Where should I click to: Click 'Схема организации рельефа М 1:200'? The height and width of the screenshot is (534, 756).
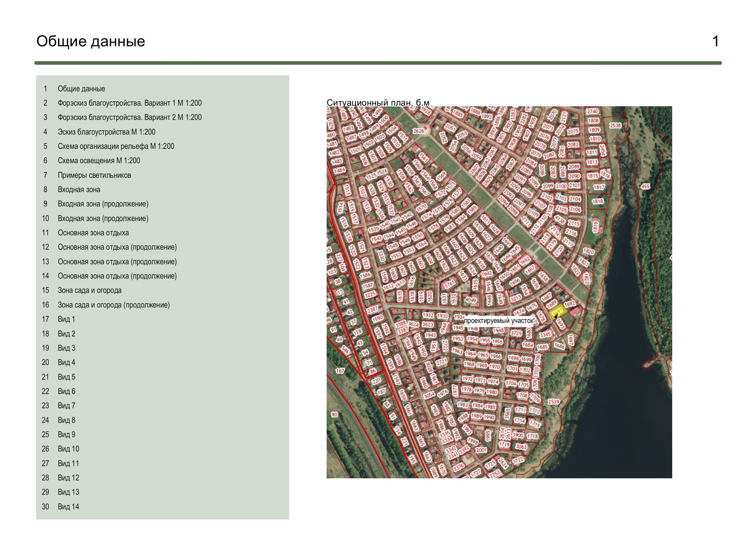click(116, 146)
